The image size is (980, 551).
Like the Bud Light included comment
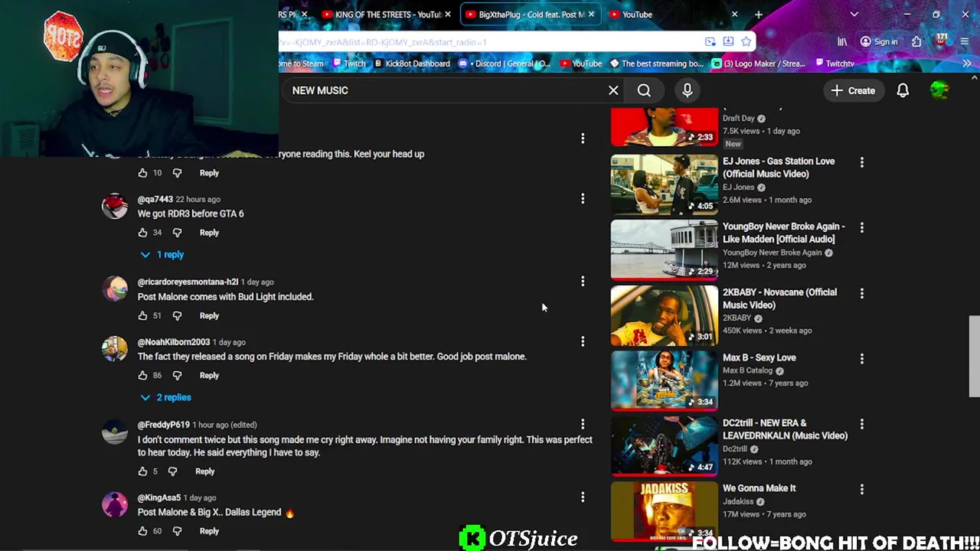[x=142, y=315]
